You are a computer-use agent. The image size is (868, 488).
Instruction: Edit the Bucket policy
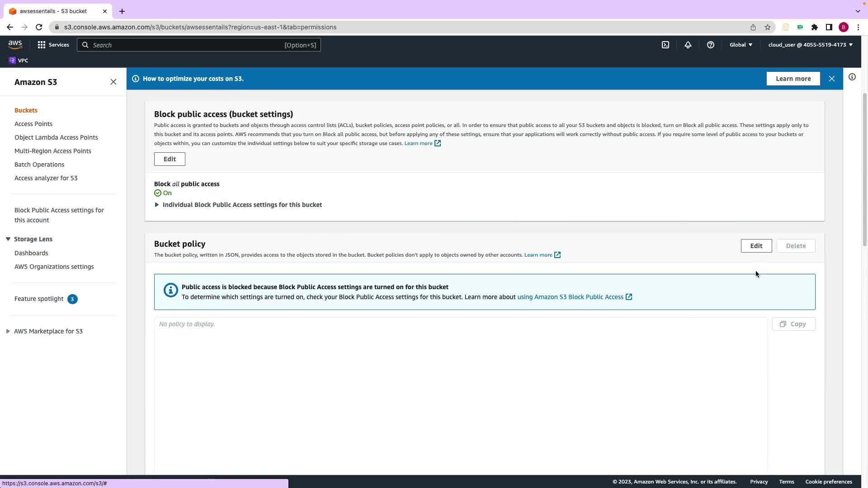[756, 246]
